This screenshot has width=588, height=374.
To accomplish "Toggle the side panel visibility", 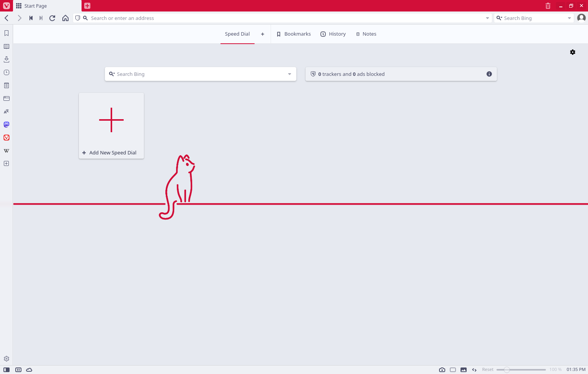I will click(x=7, y=370).
